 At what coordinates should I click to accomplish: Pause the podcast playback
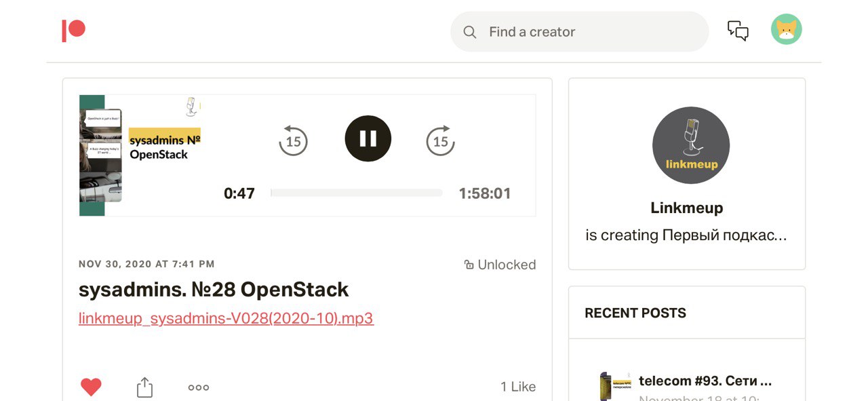(368, 138)
